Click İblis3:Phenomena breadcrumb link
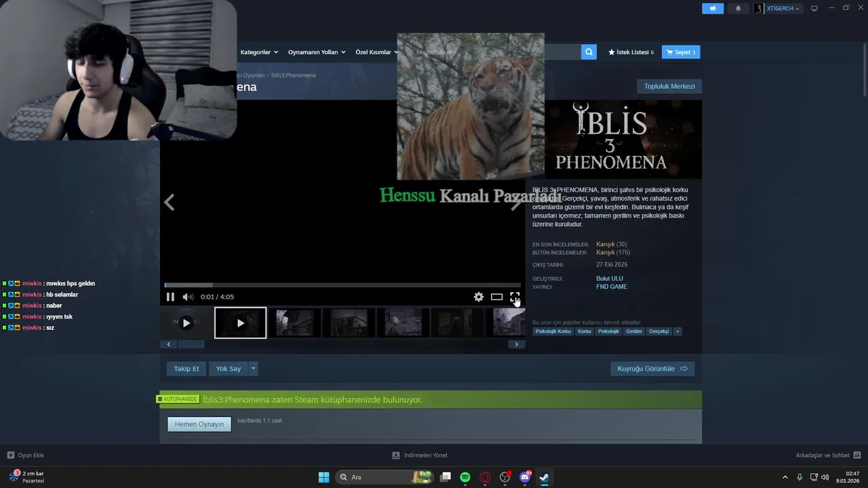 (x=294, y=75)
